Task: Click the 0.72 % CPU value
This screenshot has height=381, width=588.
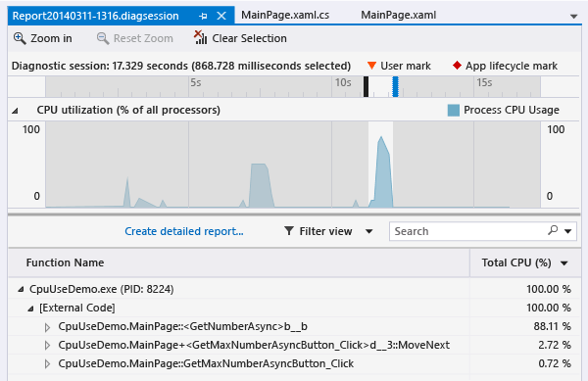Action: pos(555,363)
